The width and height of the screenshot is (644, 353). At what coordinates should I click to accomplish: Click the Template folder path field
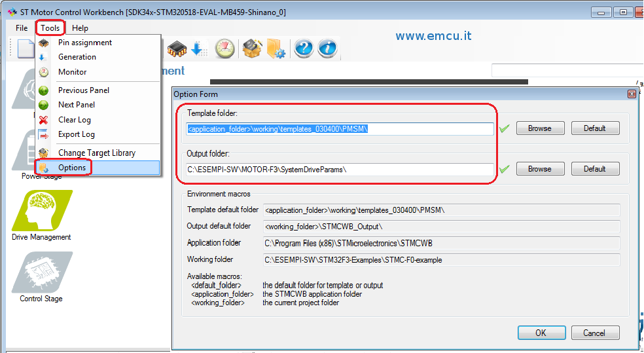tap(340, 129)
